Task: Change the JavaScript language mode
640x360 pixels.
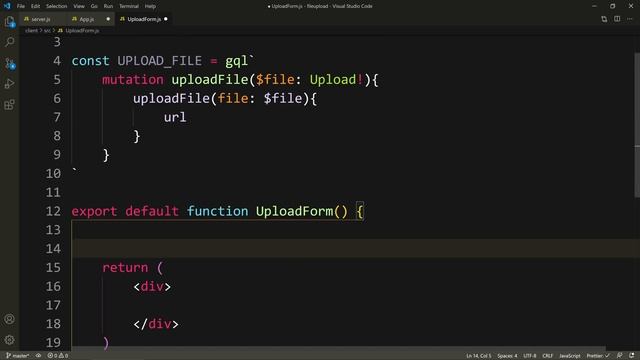Action: 570,356
